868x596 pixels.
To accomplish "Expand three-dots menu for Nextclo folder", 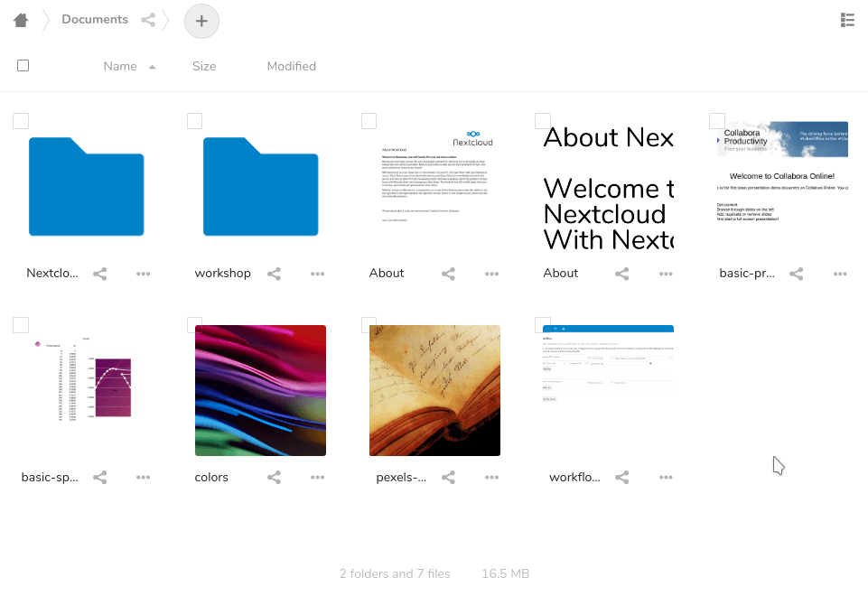I will tap(143, 274).
